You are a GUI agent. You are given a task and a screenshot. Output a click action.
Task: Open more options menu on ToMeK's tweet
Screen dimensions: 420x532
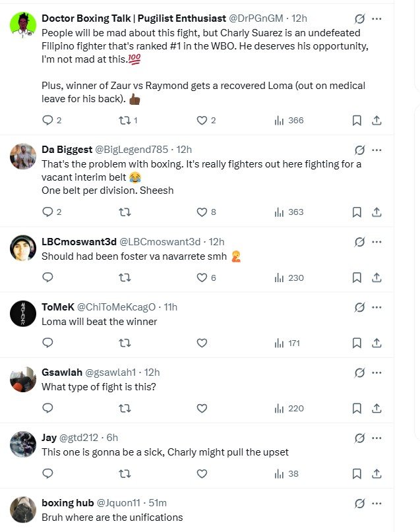[x=376, y=307]
